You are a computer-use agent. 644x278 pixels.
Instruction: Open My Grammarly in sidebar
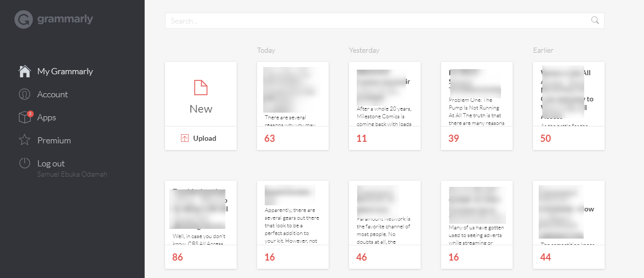click(65, 71)
